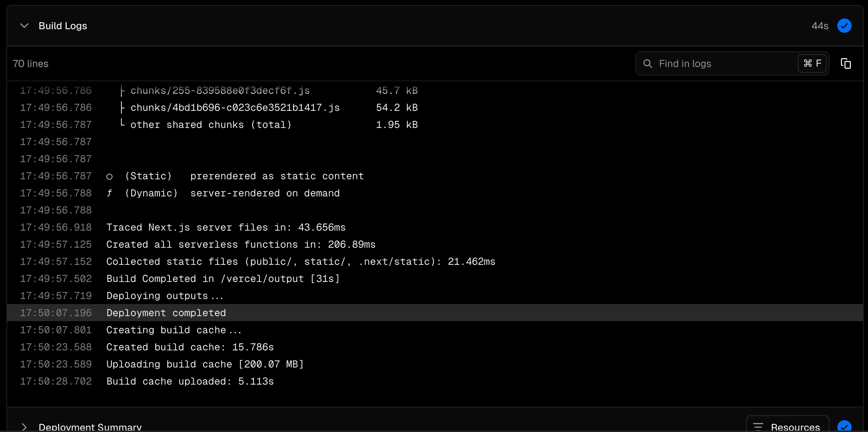Select the Uploading build cache log line
The height and width of the screenshot is (432, 868).
point(205,364)
